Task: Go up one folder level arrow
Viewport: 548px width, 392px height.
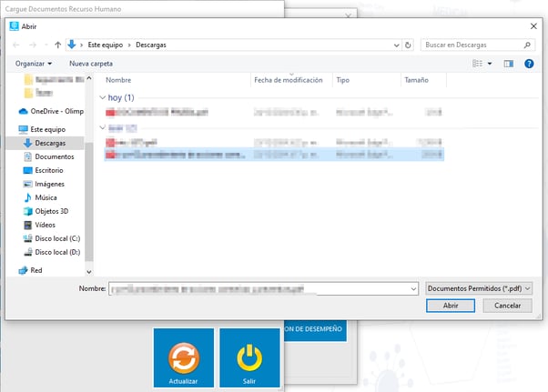Action: pyautogui.click(x=57, y=44)
